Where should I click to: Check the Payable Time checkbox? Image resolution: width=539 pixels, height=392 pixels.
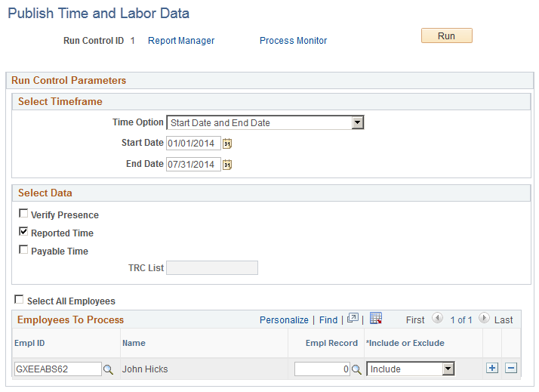coord(23,250)
